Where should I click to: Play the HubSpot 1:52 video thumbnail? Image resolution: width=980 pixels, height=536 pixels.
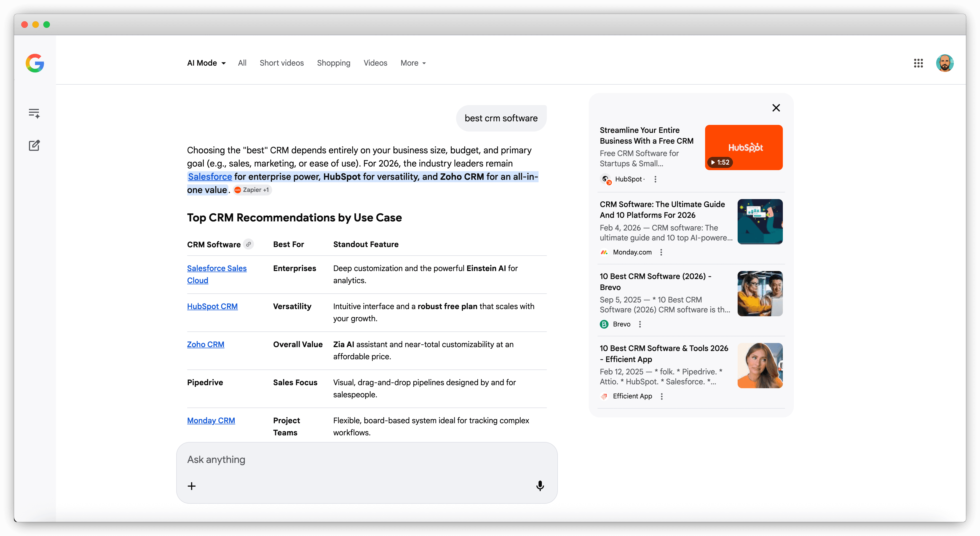(x=743, y=148)
